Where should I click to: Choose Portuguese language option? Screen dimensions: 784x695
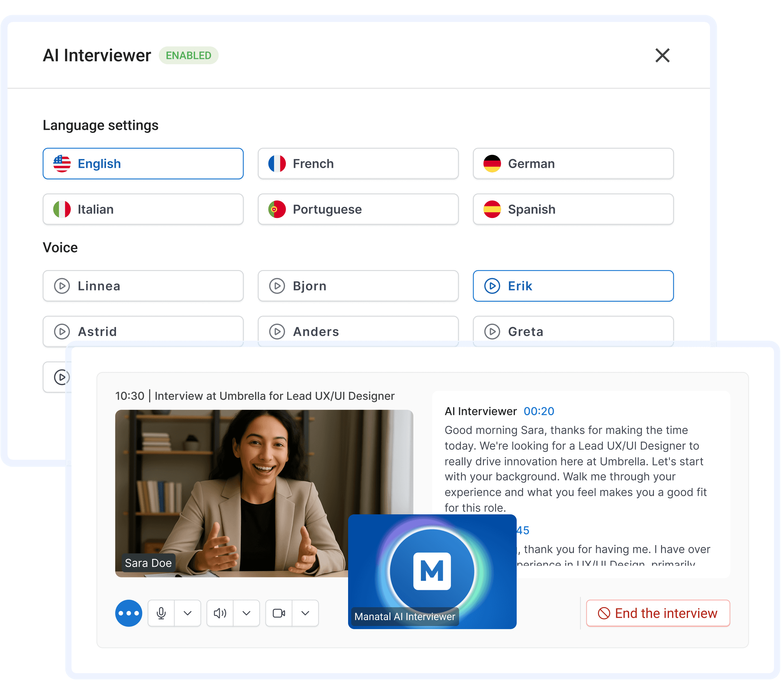pos(358,210)
